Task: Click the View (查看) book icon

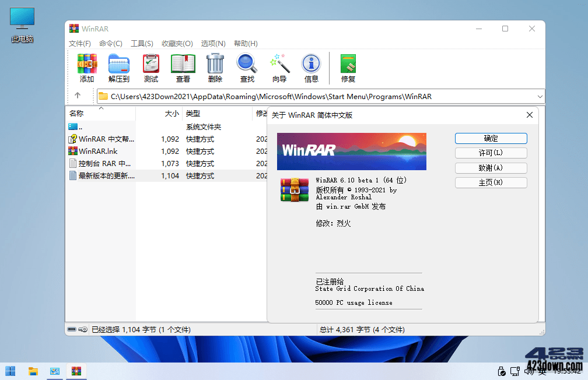Action: tap(183, 68)
